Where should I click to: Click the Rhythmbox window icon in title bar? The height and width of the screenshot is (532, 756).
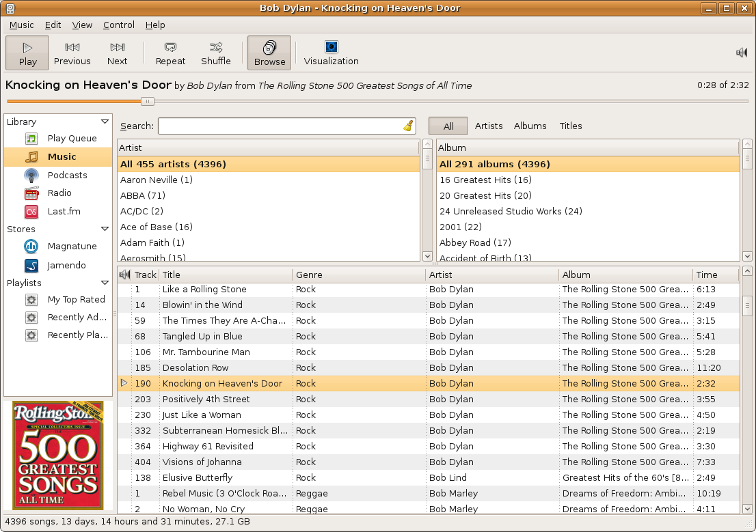(x=10, y=8)
